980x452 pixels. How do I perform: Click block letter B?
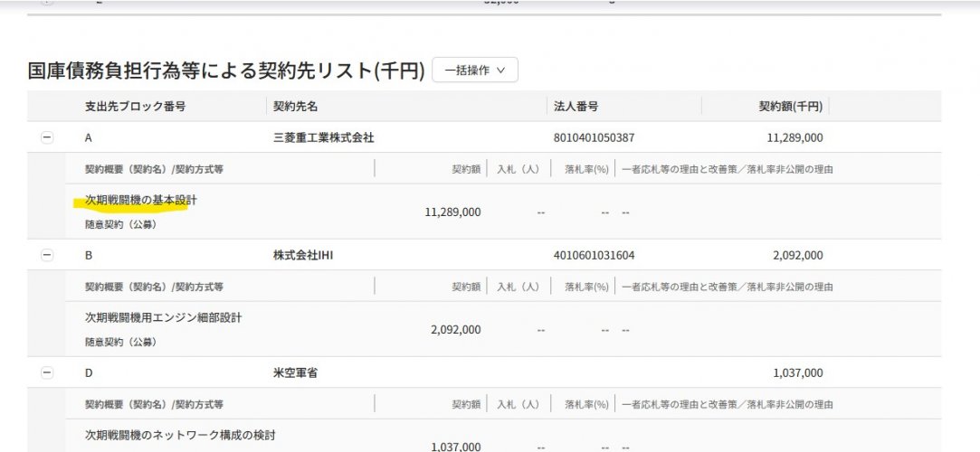[x=88, y=255]
